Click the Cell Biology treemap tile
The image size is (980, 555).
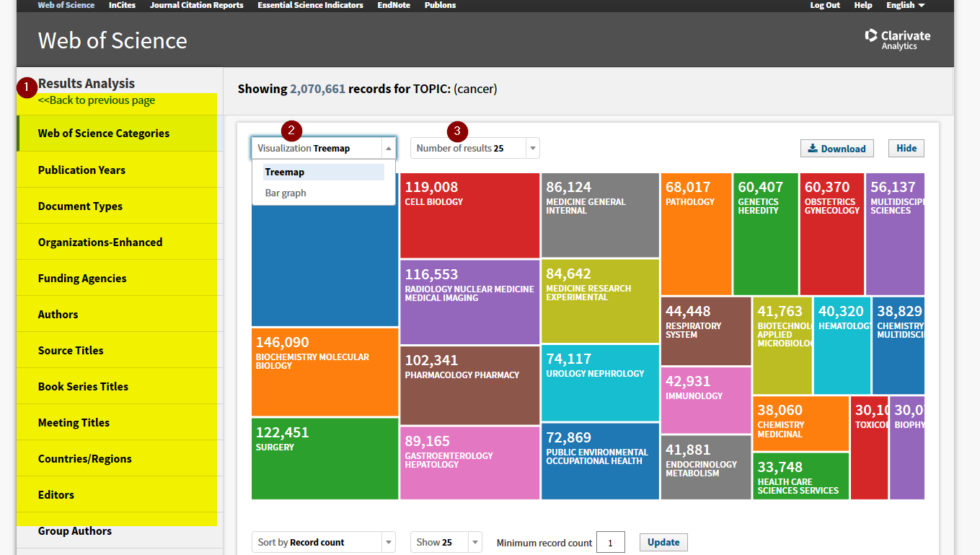click(469, 216)
